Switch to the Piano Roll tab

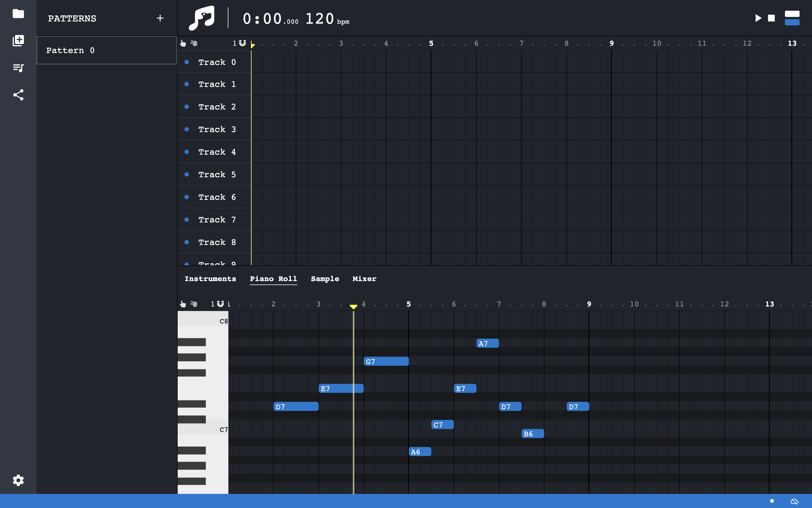(273, 279)
